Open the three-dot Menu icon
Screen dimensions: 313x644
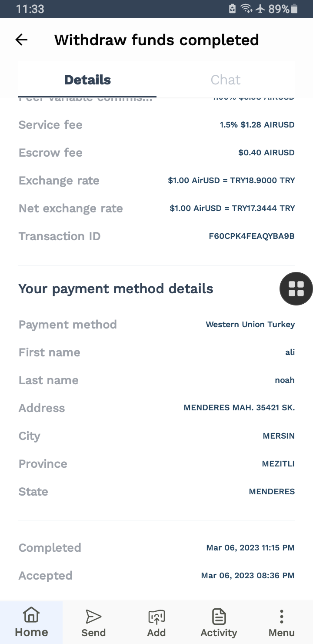coord(282,617)
